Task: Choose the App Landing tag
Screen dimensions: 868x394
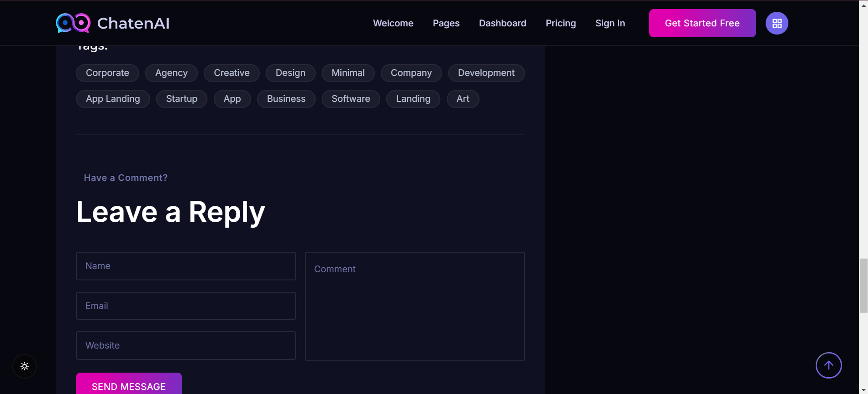Action: click(113, 99)
